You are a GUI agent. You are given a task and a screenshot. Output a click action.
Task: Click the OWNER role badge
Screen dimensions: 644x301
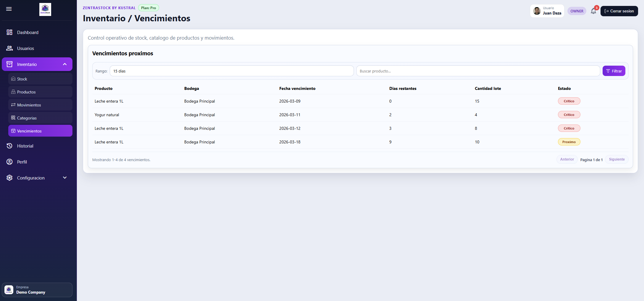point(577,11)
